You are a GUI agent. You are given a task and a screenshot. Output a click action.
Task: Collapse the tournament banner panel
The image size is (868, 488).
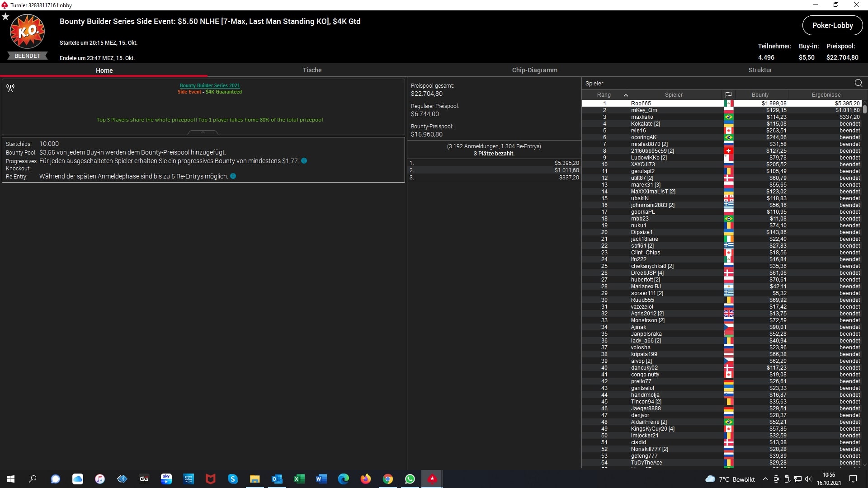tap(203, 132)
